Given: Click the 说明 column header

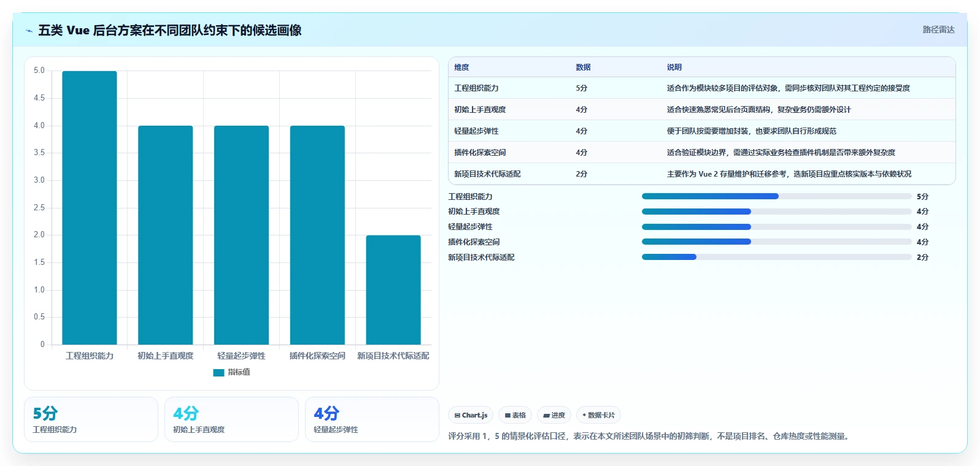Looking at the screenshot, I should click(674, 67).
